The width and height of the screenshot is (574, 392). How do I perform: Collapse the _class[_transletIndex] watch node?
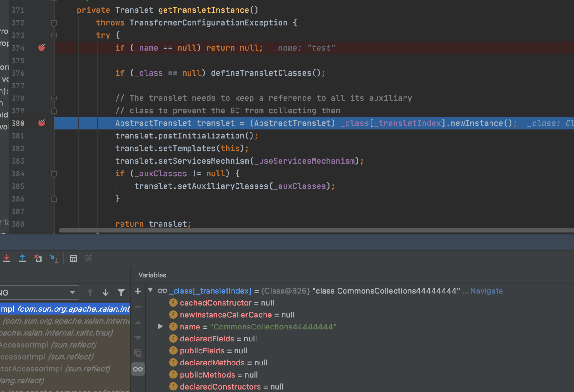(x=150, y=290)
